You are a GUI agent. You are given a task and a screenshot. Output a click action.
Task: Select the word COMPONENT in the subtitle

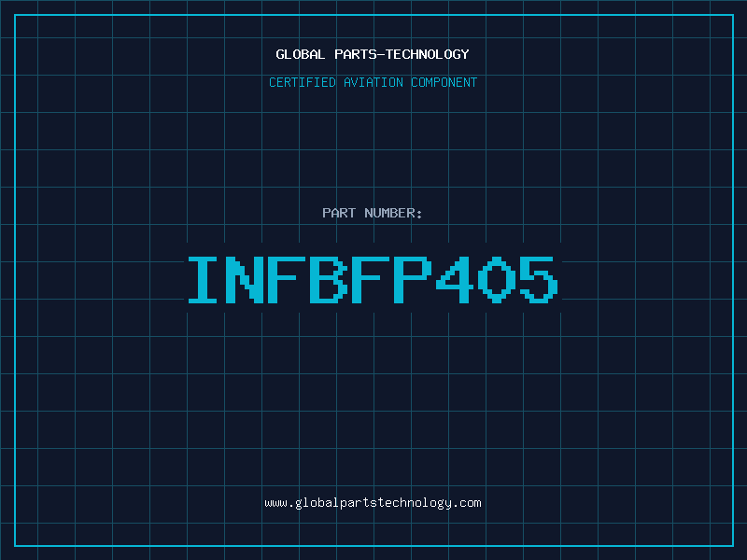(x=444, y=82)
